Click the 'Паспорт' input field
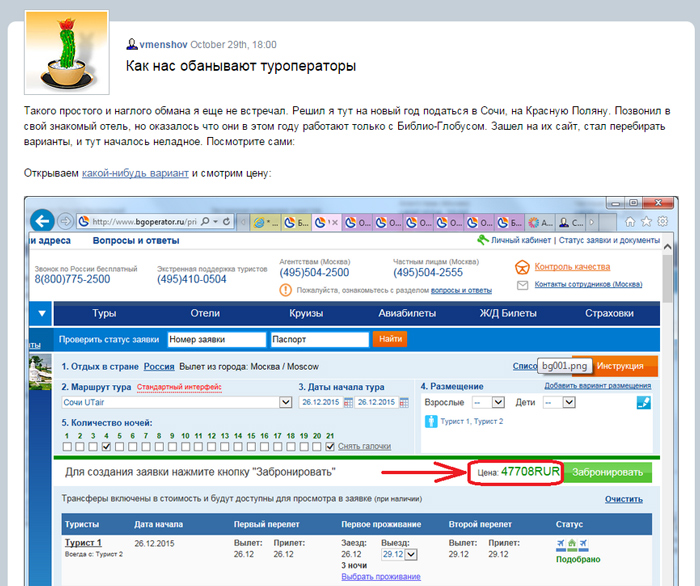Viewport: 700px width, 586px height. click(320, 339)
